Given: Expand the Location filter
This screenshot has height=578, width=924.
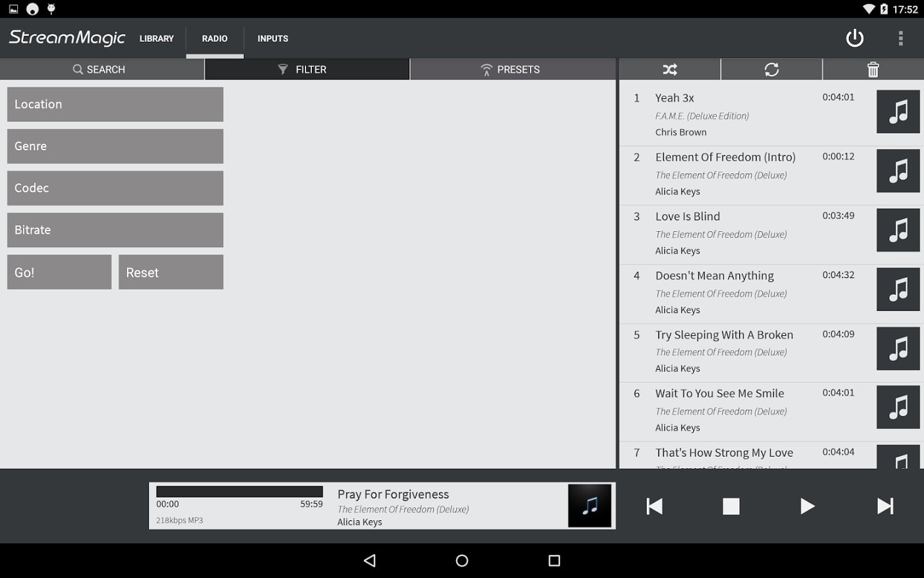Looking at the screenshot, I should click(x=116, y=104).
